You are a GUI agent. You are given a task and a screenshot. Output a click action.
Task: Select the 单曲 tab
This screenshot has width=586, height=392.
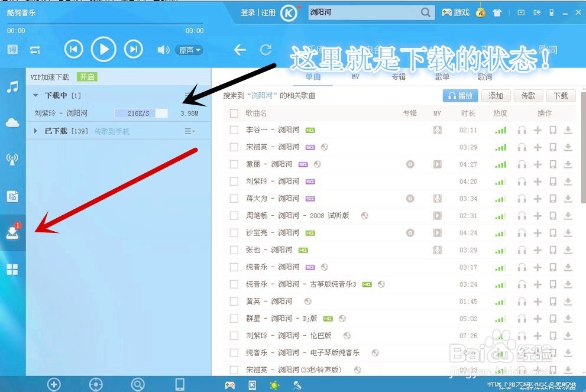click(313, 77)
